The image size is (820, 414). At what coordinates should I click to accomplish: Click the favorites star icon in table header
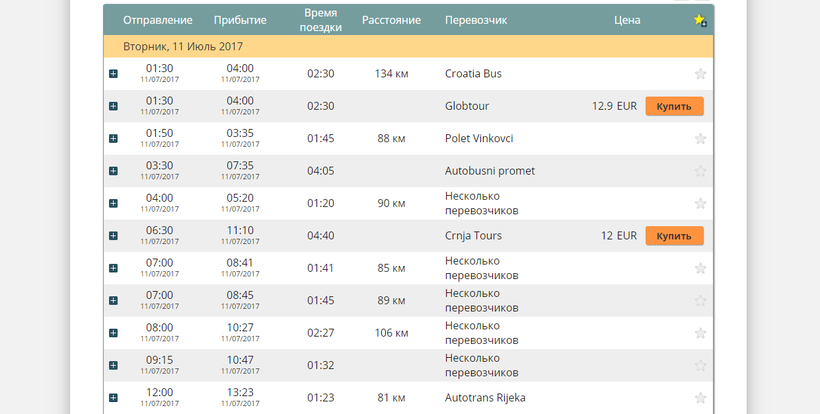(x=700, y=21)
